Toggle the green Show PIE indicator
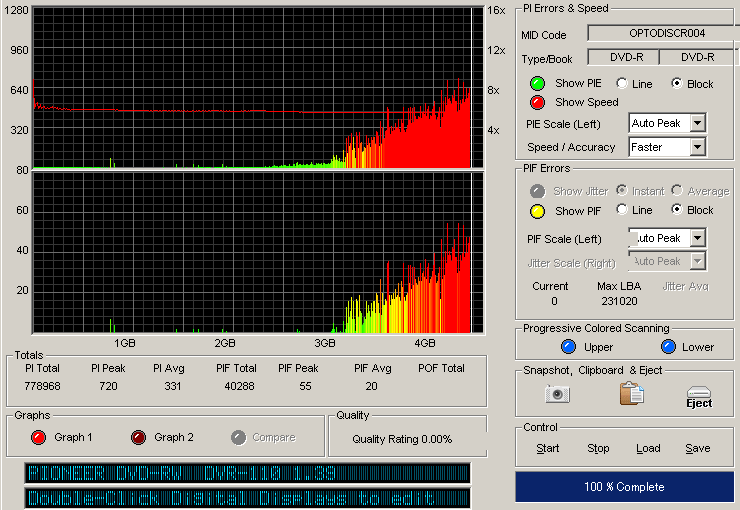This screenshot has height=510, width=740. 537,84
